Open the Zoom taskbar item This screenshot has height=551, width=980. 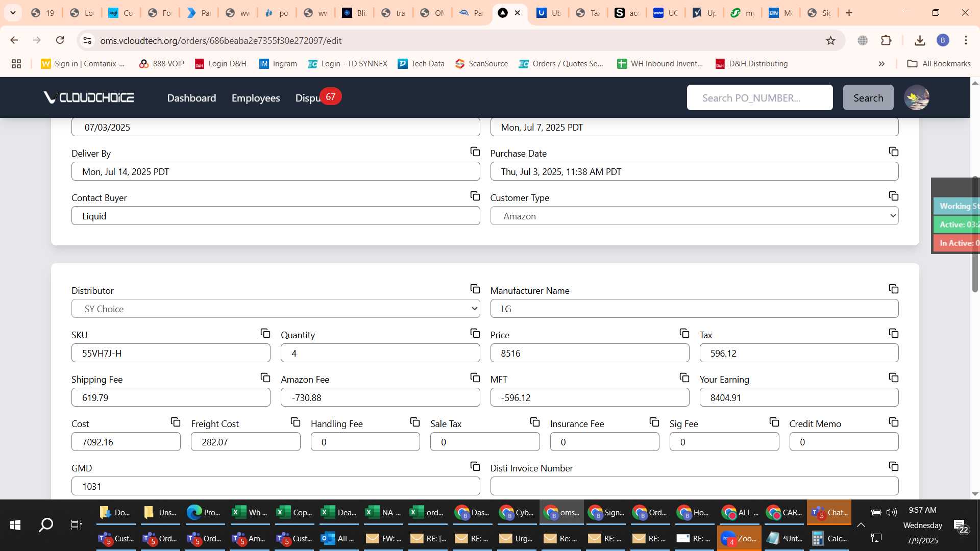point(739,538)
